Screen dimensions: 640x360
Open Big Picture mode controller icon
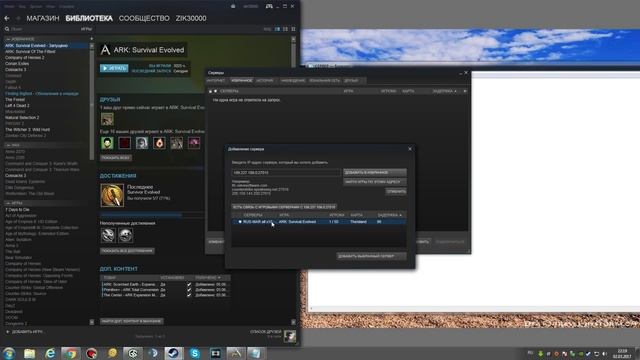(x=269, y=6)
